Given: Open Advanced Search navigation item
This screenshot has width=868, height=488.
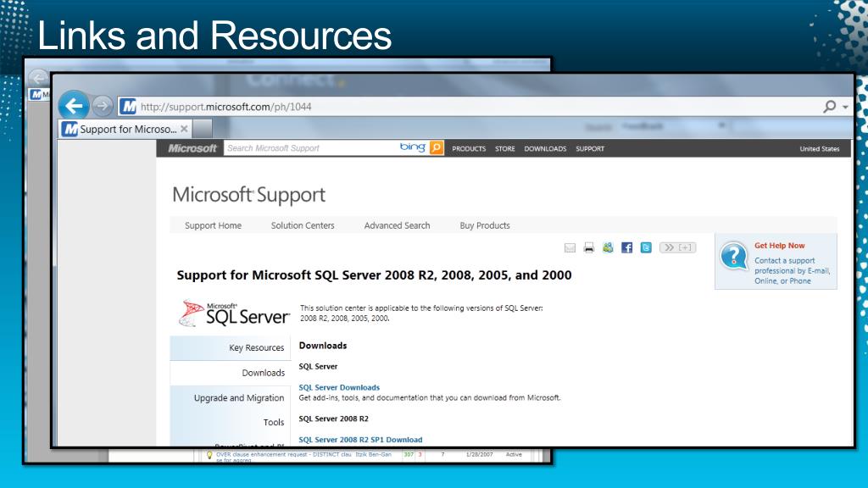Looking at the screenshot, I should tap(397, 225).
